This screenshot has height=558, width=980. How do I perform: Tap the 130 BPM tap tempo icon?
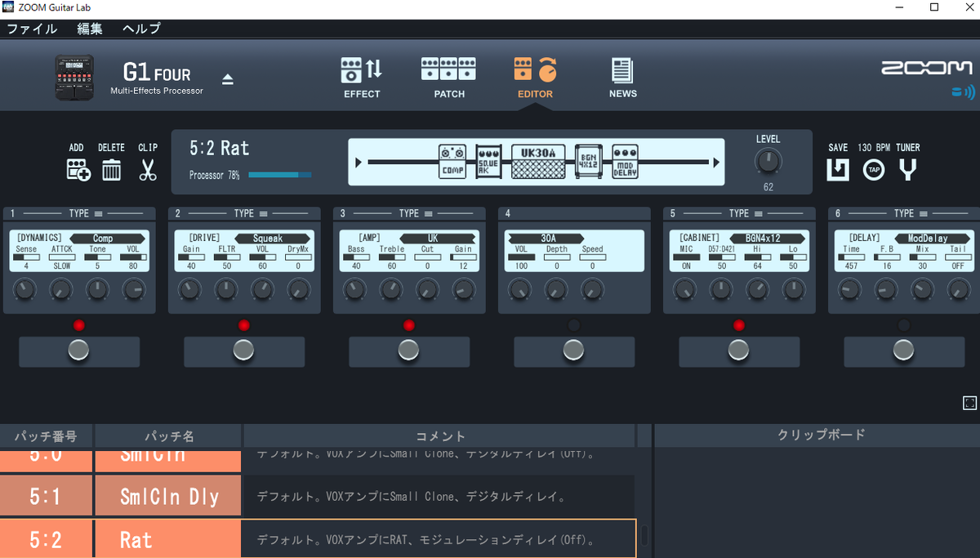[874, 170]
